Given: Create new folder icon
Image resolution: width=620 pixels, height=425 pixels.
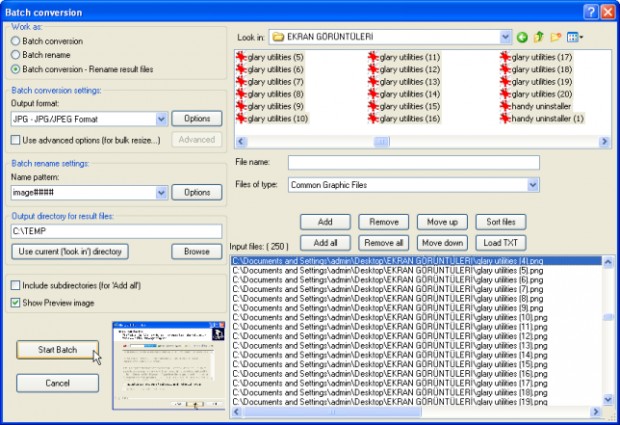Looking at the screenshot, I should tap(556, 37).
